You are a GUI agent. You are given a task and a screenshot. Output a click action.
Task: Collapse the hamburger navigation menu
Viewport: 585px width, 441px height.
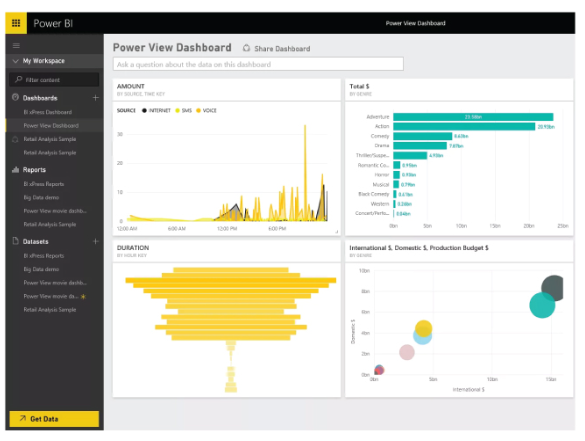tap(16, 46)
